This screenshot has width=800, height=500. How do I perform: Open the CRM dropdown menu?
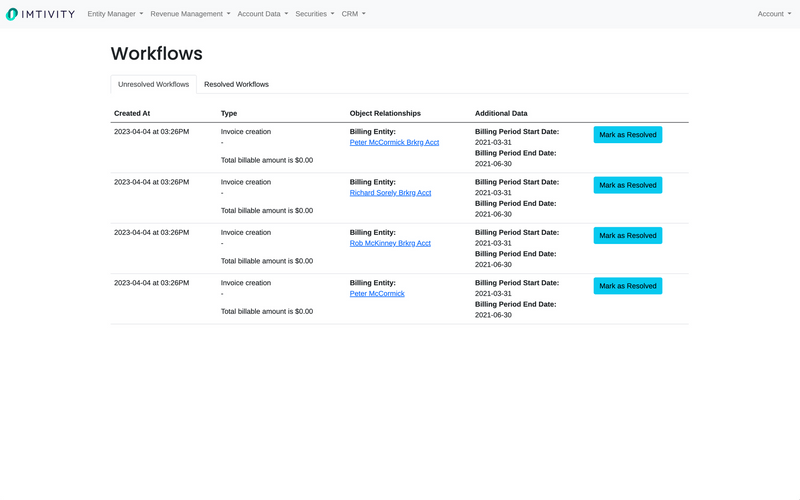tap(353, 14)
